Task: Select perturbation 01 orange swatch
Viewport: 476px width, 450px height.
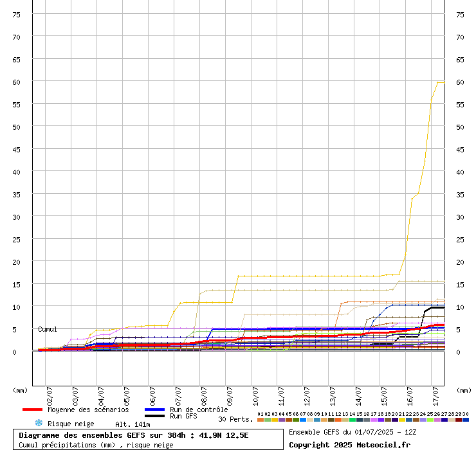Action: point(261,420)
